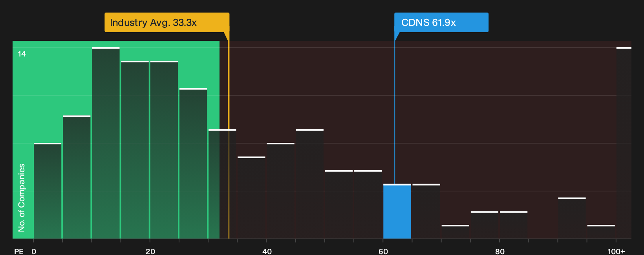Select the bar for PE 35–40

[252, 197]
